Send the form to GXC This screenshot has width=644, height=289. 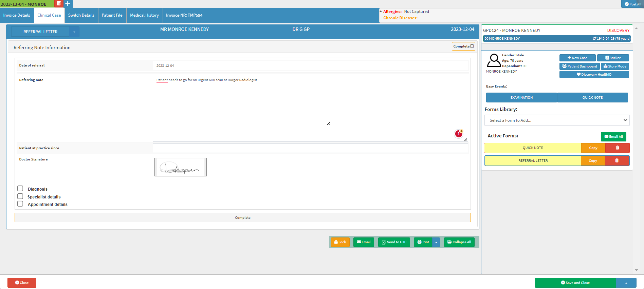[x=394, y=242]
